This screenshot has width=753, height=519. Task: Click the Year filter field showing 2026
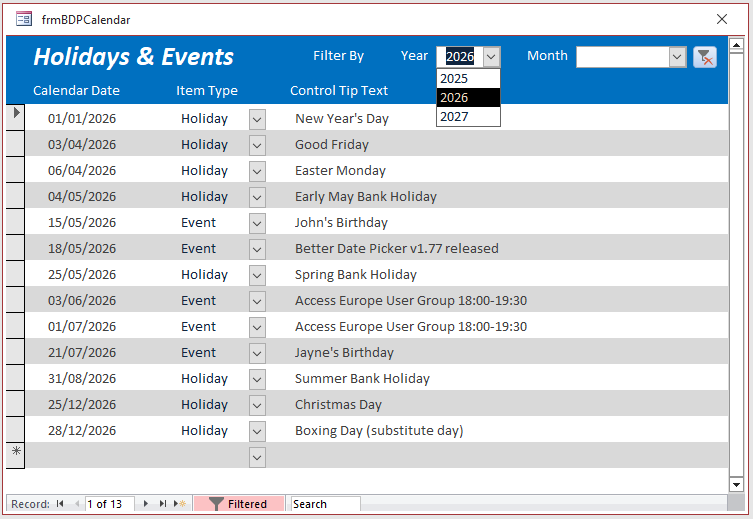(460, 57)
